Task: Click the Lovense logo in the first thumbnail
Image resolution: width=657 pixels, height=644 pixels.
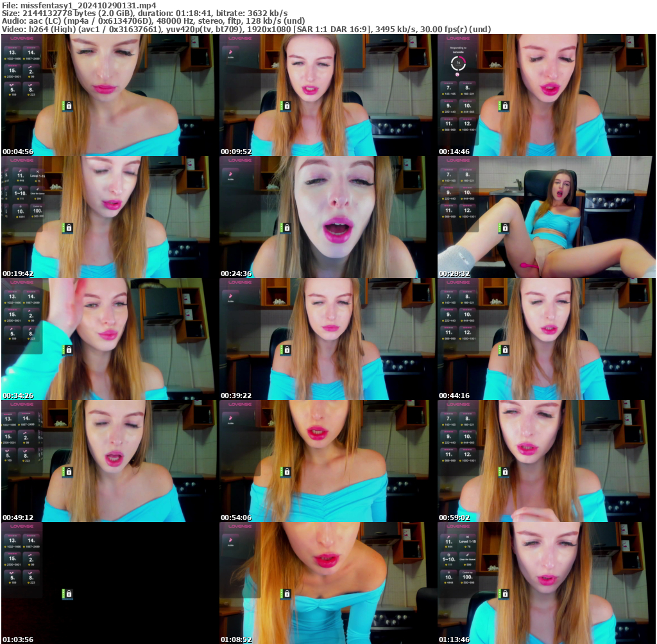Action: (x=22, y=38)
